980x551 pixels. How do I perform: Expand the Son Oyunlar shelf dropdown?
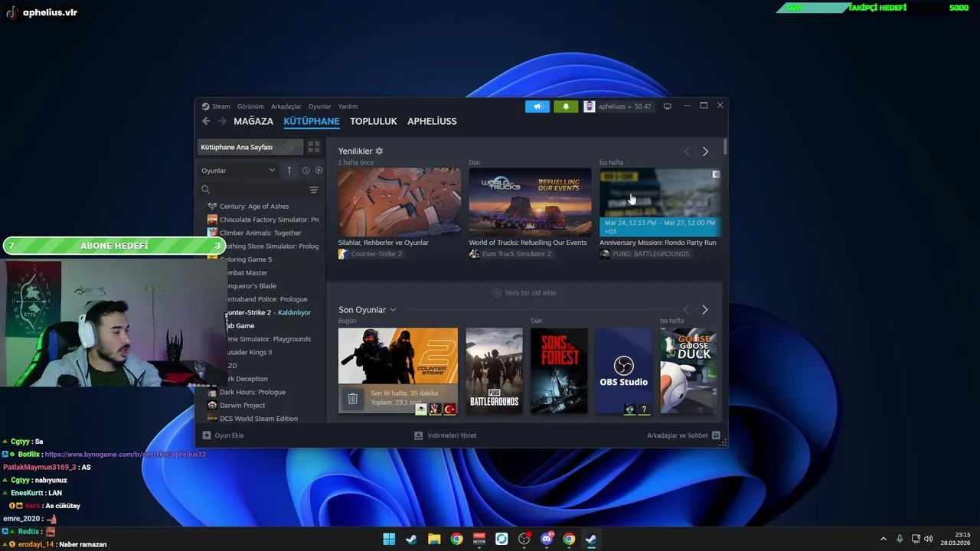[x=393, y=310]
